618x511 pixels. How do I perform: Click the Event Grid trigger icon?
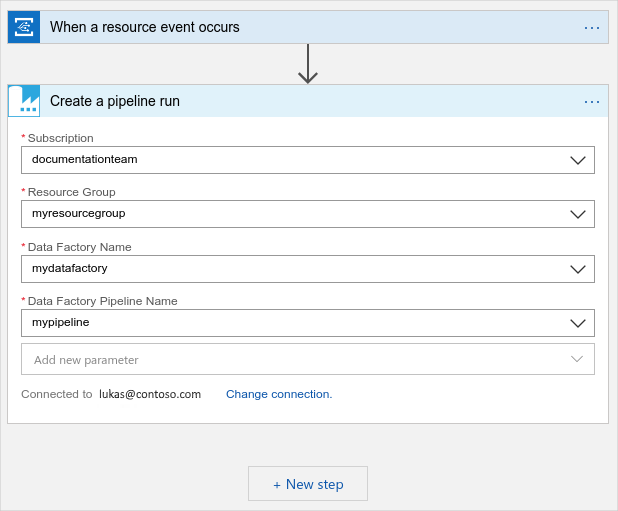[24, 27]
